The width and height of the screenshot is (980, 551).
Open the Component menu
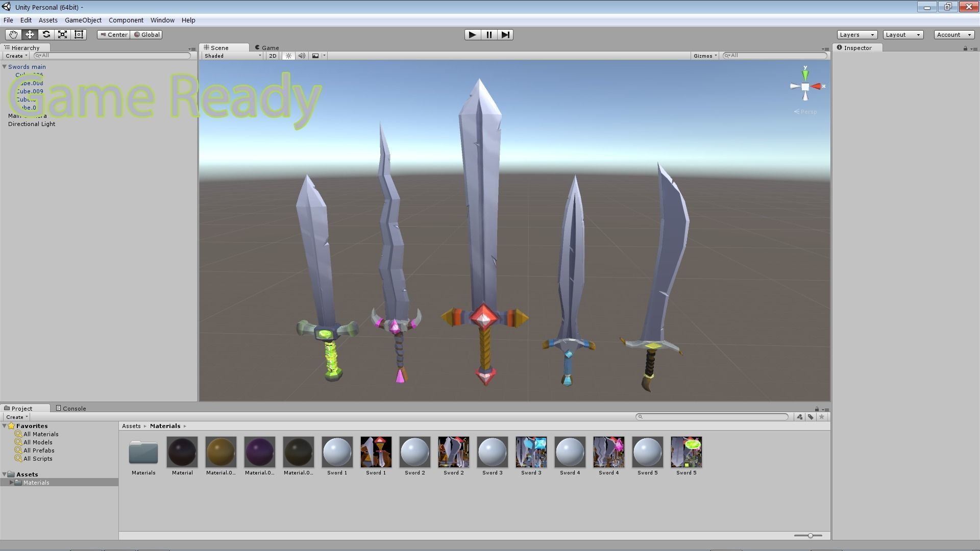coord(126,20)
